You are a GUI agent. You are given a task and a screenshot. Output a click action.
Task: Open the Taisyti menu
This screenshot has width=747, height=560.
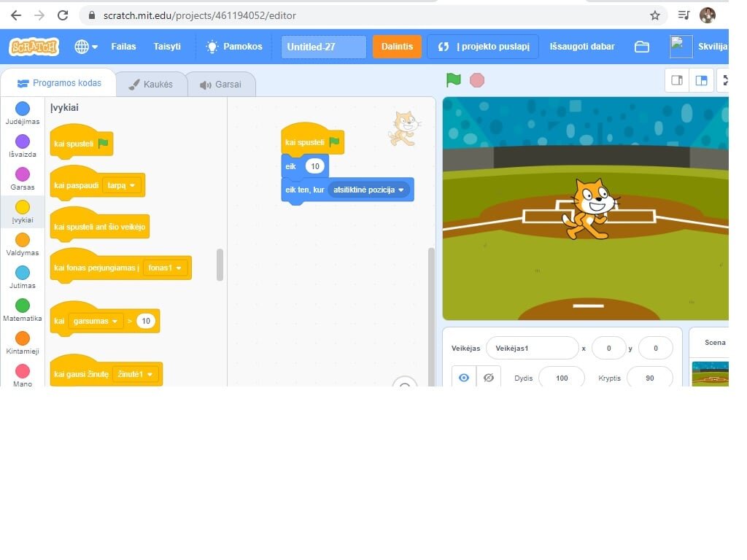167,47
